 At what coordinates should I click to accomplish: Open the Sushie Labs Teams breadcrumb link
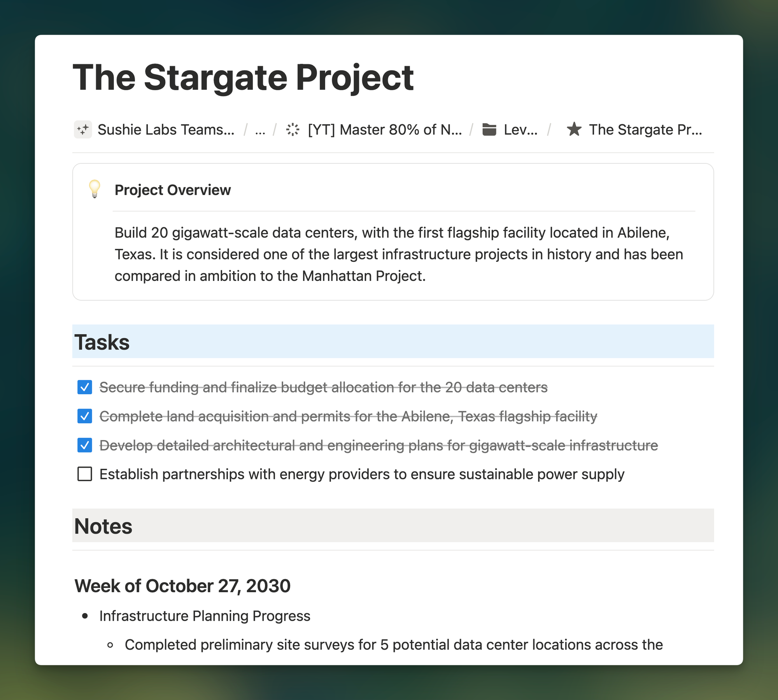[x=166, y=130]
